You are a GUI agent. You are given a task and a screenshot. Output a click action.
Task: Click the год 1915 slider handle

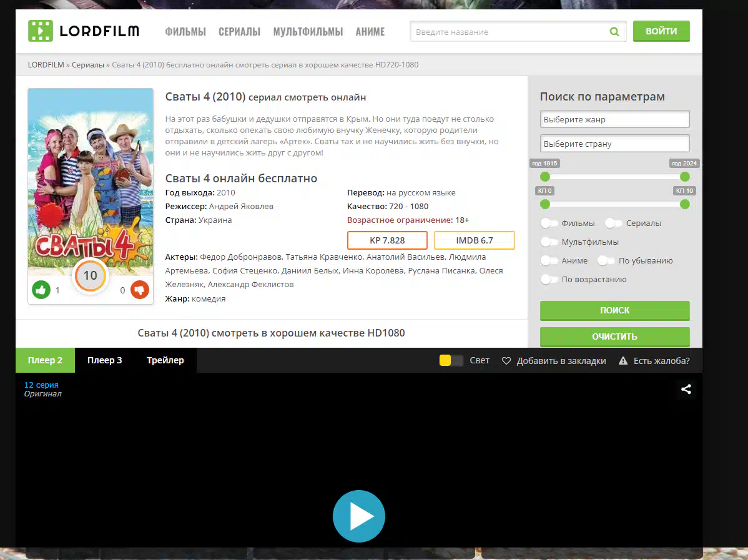coord(545,177)
